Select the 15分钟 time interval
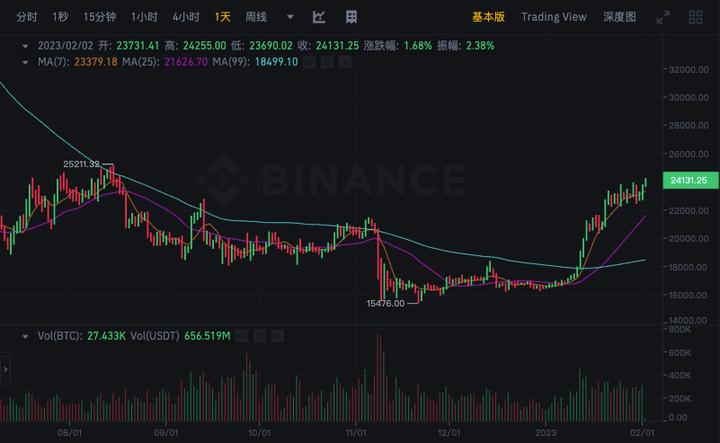The width and height of the screenshot is (720, 443). (x=100, y=17)
